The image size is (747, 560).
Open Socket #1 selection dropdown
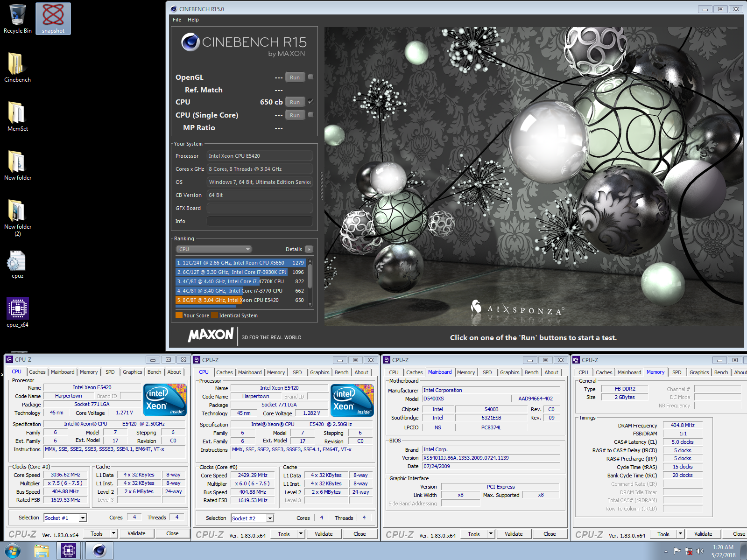tap(83, 518)
